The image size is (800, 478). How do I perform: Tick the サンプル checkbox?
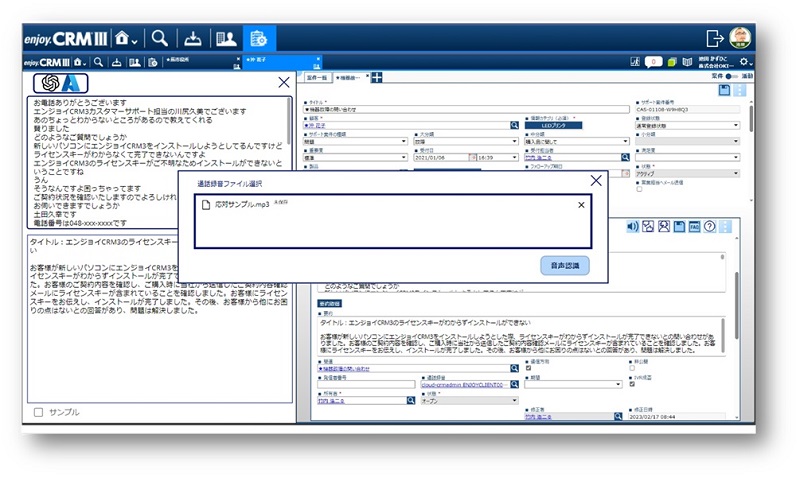pos(38,412)
